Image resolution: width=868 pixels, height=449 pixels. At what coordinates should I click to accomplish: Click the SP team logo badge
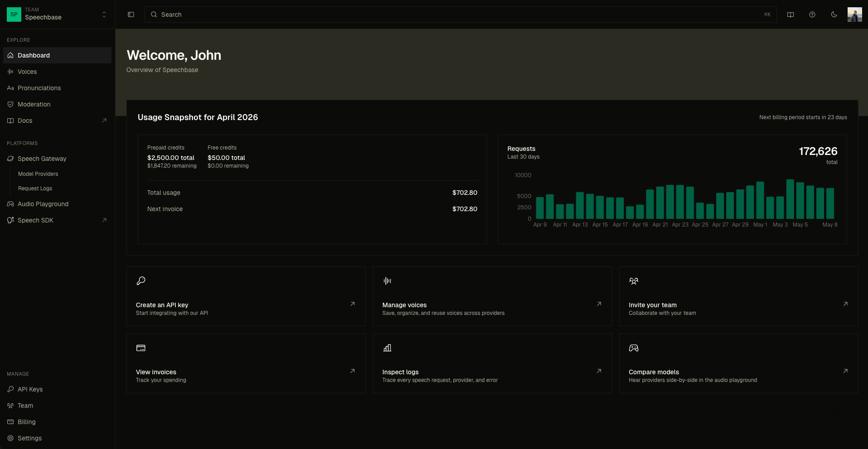click(x=14, y=14)
